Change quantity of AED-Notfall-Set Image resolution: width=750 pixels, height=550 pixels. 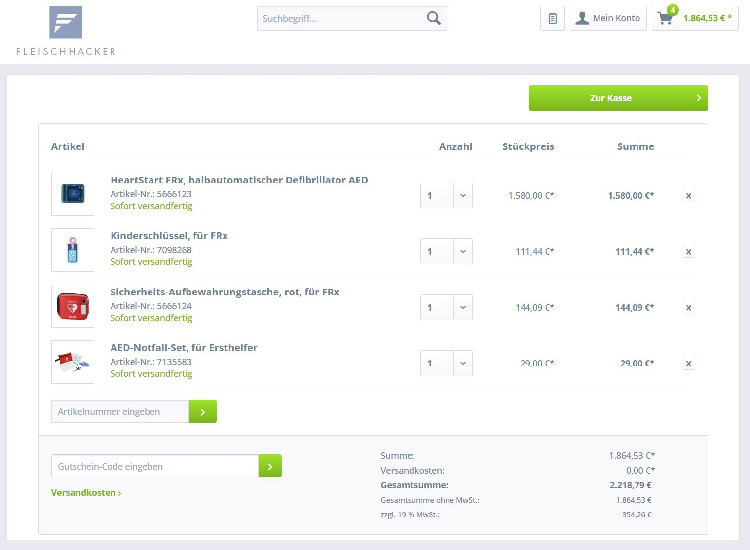462,363
